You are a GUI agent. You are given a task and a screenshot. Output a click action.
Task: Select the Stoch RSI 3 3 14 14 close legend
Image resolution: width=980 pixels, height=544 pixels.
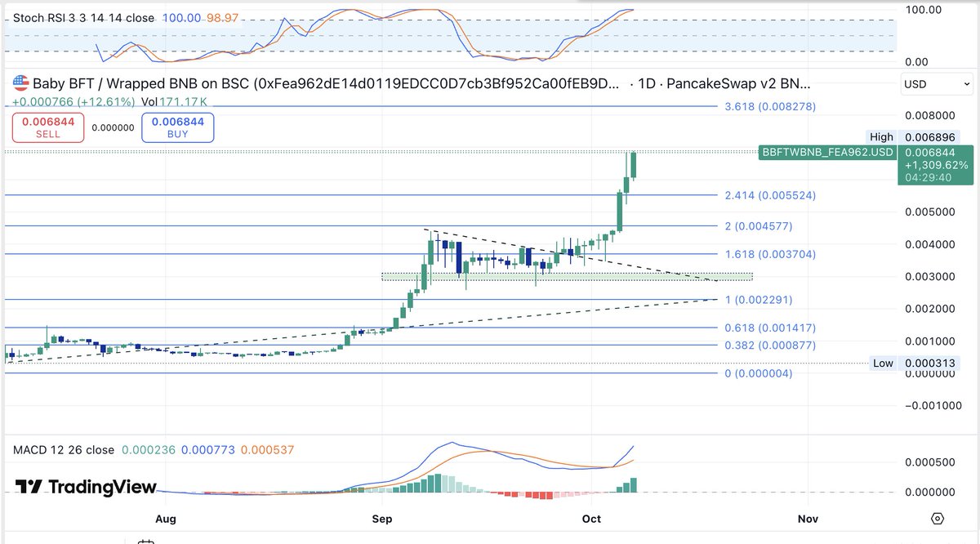pos(84,16)
